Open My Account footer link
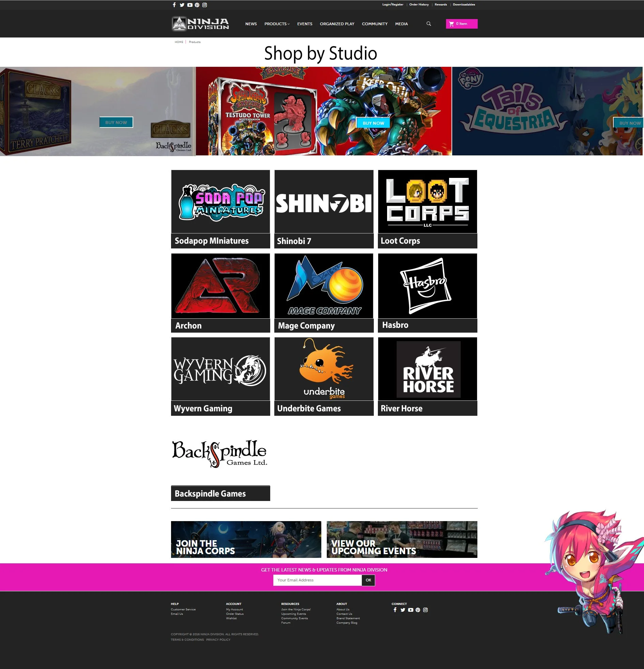This screenshot has height=669, width=644. 234,609
